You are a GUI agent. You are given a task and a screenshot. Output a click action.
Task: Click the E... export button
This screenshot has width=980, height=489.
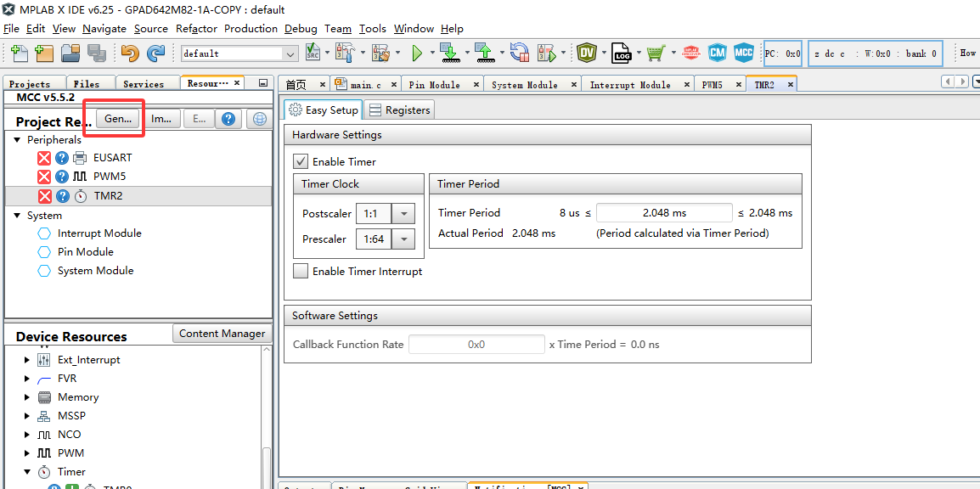[x=200, y=119]
